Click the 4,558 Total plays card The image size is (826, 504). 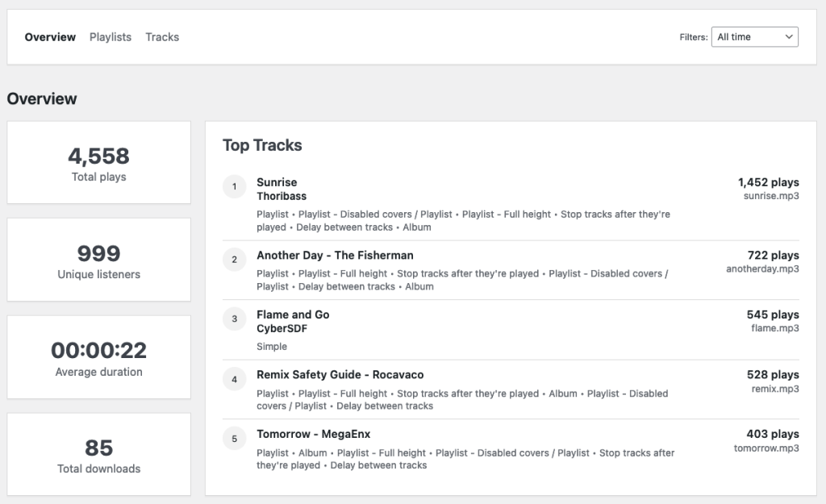coord(99,163)
